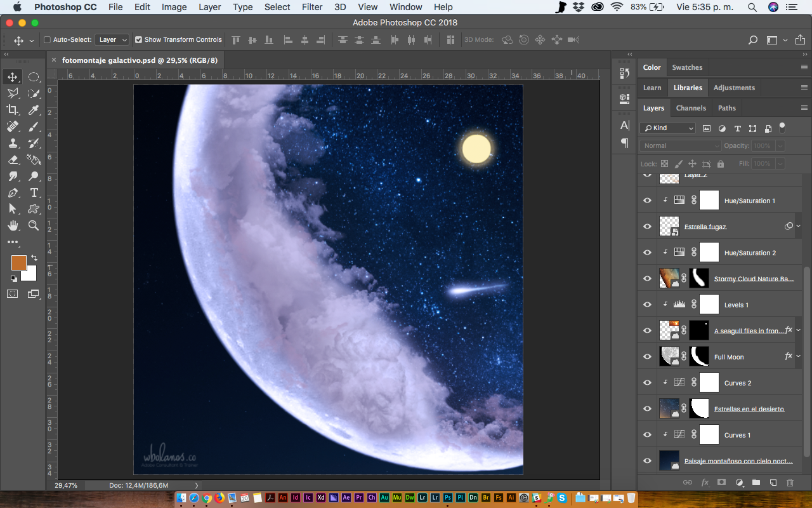This screenshot has height=508, width=812.
Task: Switch to the Adjustments tab
Action: [734, 88]
